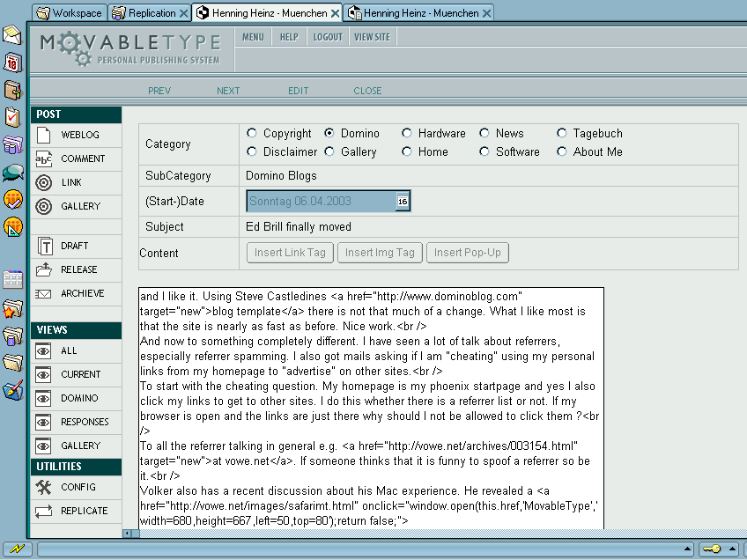Select the Hardware category radio button
This screenshot has width=747, height=560.
click(x=406, y=133)
